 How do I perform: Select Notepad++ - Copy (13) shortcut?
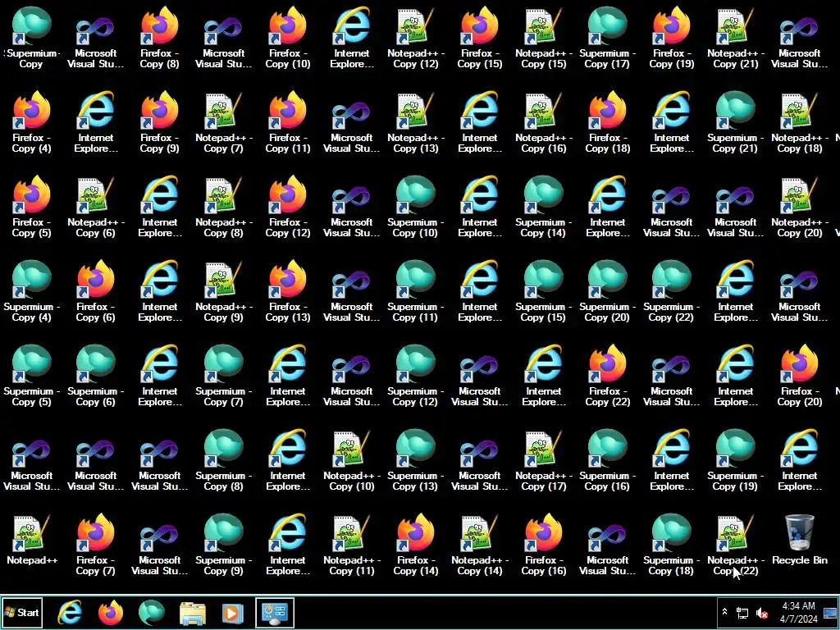415,122
